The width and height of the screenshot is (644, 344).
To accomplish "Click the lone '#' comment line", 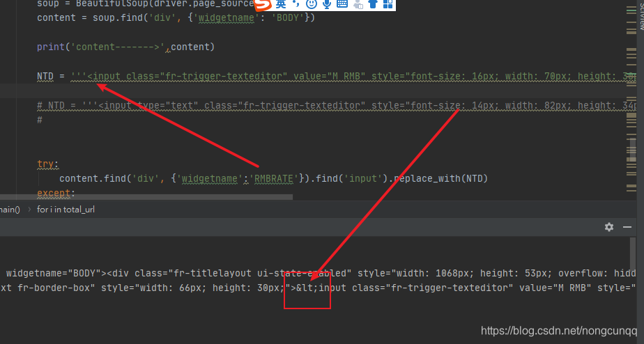I will (x=40, y=120).
